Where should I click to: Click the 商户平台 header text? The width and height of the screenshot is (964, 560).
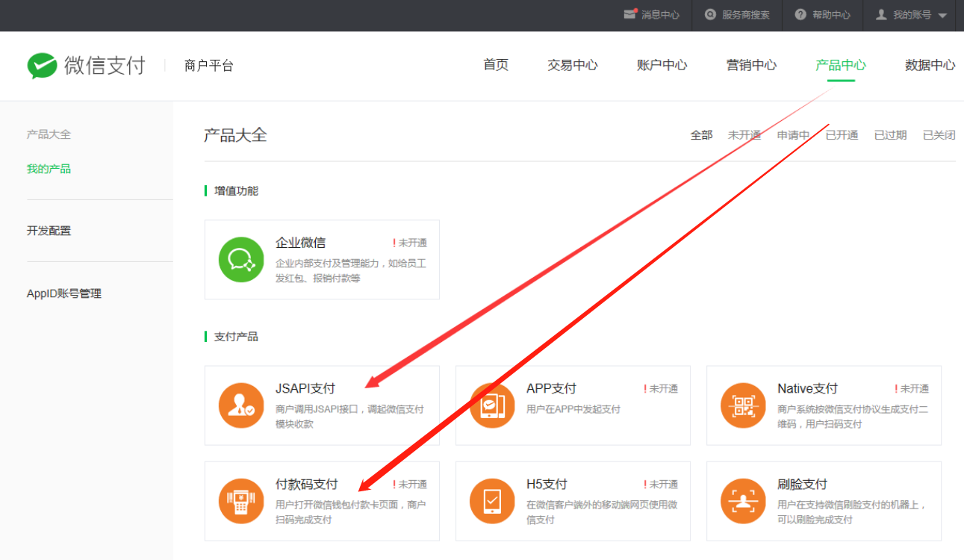[x=209, y=66]
